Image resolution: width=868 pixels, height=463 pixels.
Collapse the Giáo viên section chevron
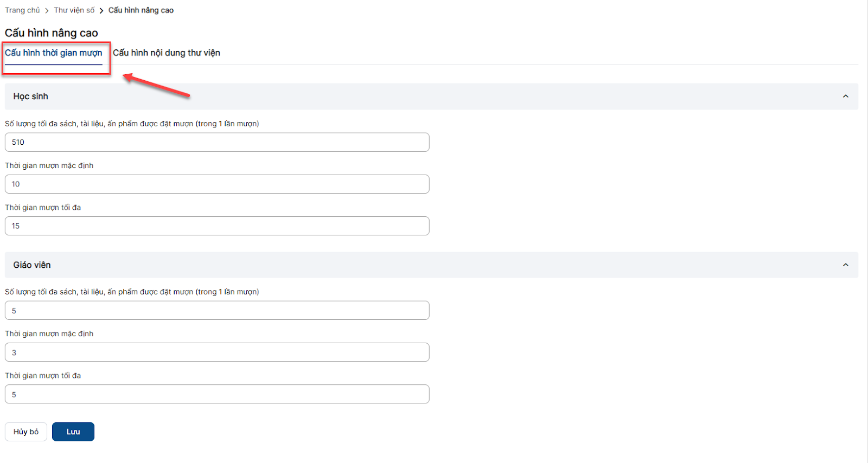[x=845, y=265]
